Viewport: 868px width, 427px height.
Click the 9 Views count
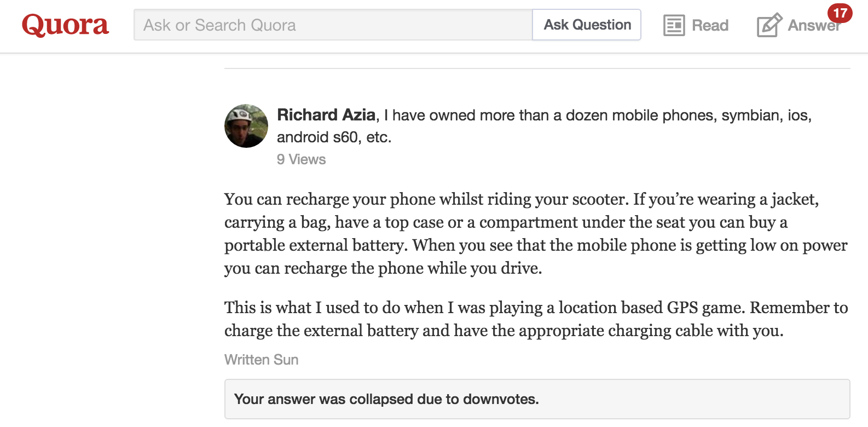coord(301,159)
